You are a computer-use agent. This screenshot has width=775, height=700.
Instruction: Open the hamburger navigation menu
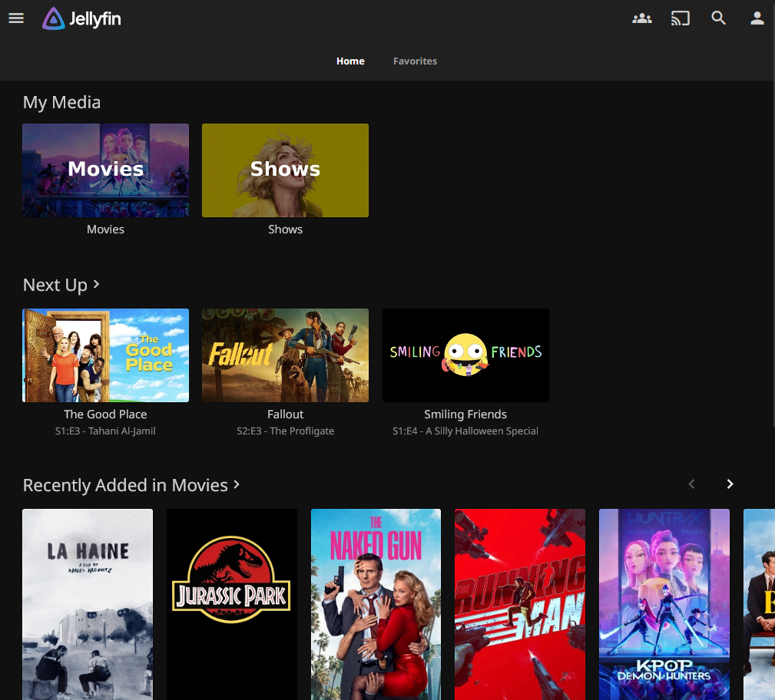click(x=16, y=18)
